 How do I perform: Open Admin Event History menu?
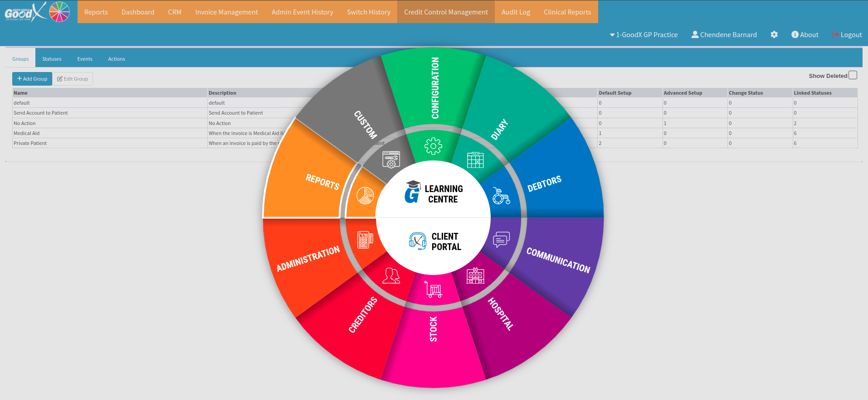[x=302, y=12]
